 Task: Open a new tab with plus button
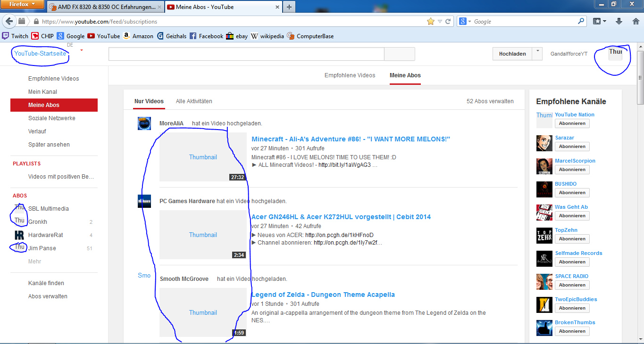pos(289,7)
